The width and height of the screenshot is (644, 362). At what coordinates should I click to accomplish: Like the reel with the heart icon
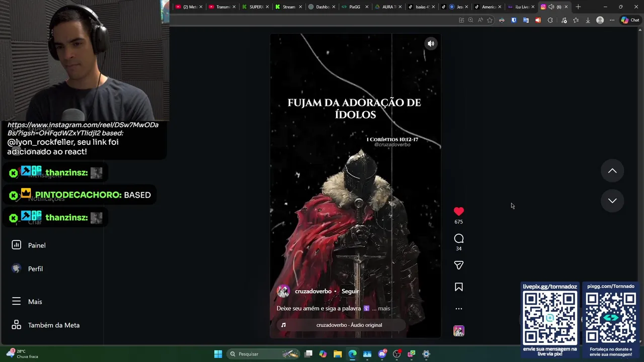(458, 212)
